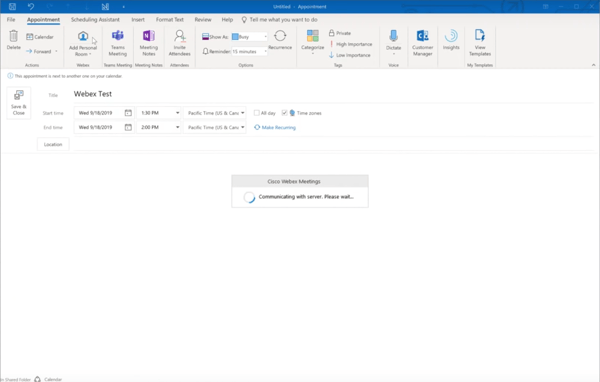Switch to Scheduling Assistant tab

(x=95, y=20)
